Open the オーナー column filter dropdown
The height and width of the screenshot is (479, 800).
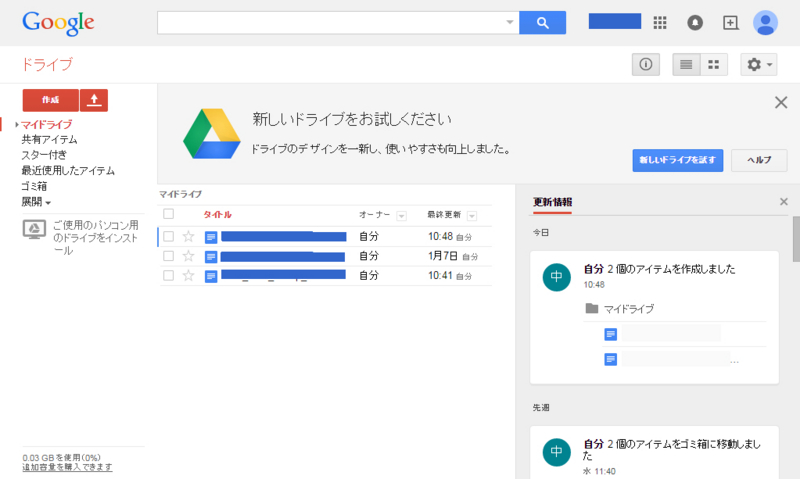point(402,216)
